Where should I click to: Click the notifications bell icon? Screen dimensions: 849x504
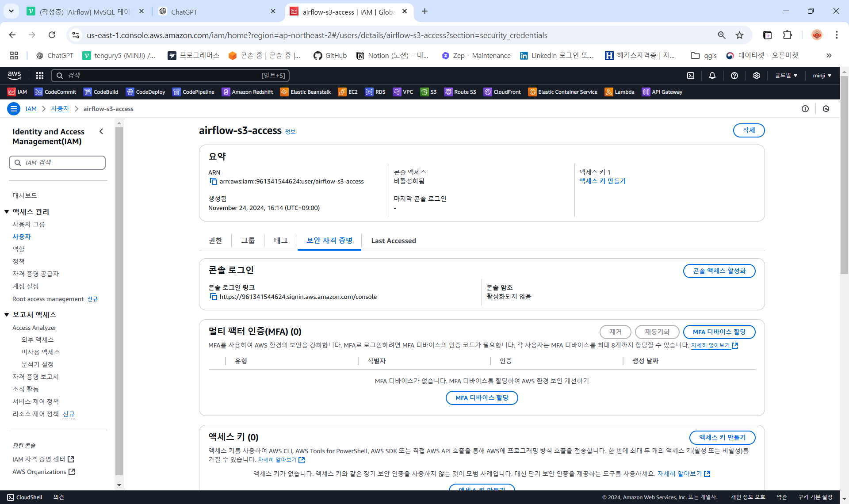click(712, 76)
